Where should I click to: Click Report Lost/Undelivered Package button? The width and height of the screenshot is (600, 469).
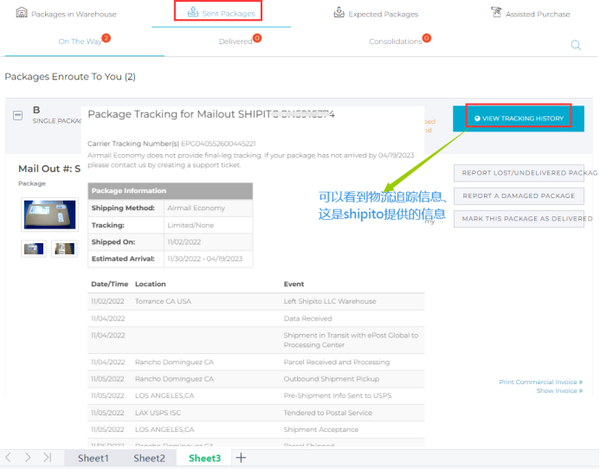pos(519,173)
